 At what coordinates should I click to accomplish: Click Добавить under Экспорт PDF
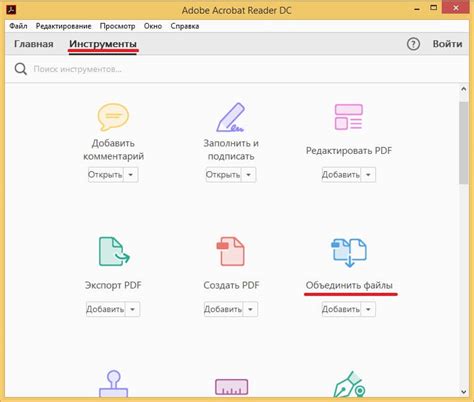pyautogui.click(x=105, y=309)
